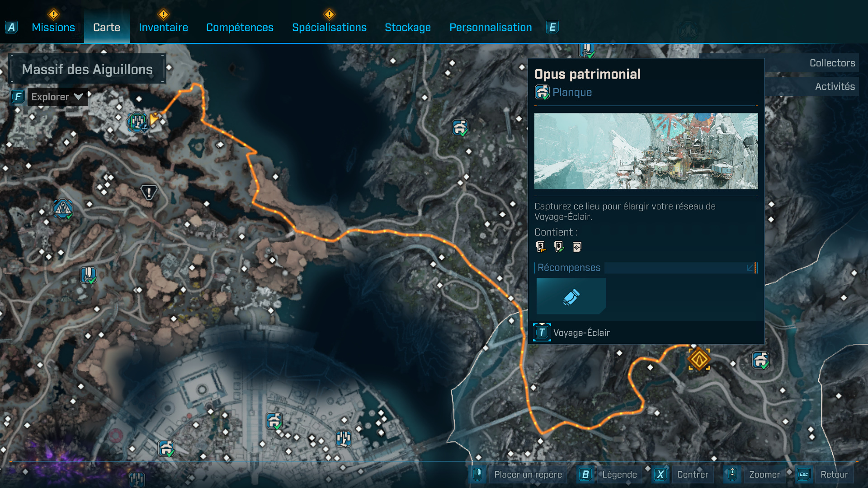Click the hexagonal silo marker at left
This screenshot has height=488, width=868.
coord(63,209)
